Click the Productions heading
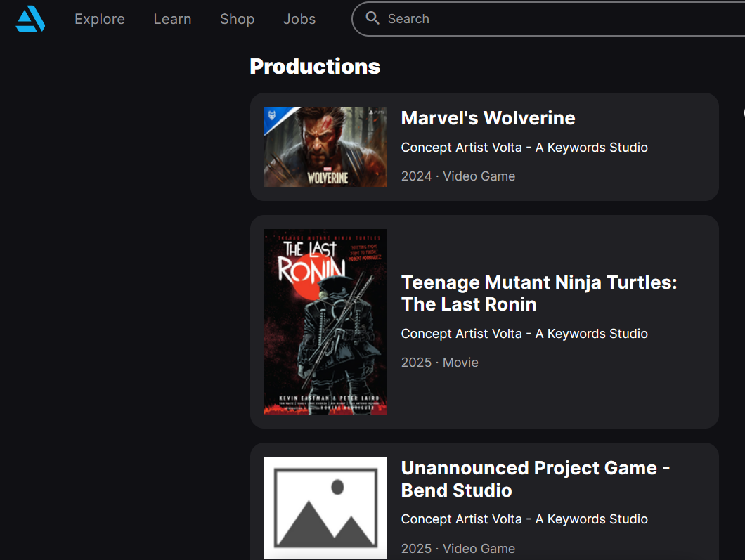Screen dimensions: 745x560 [315, 67]
